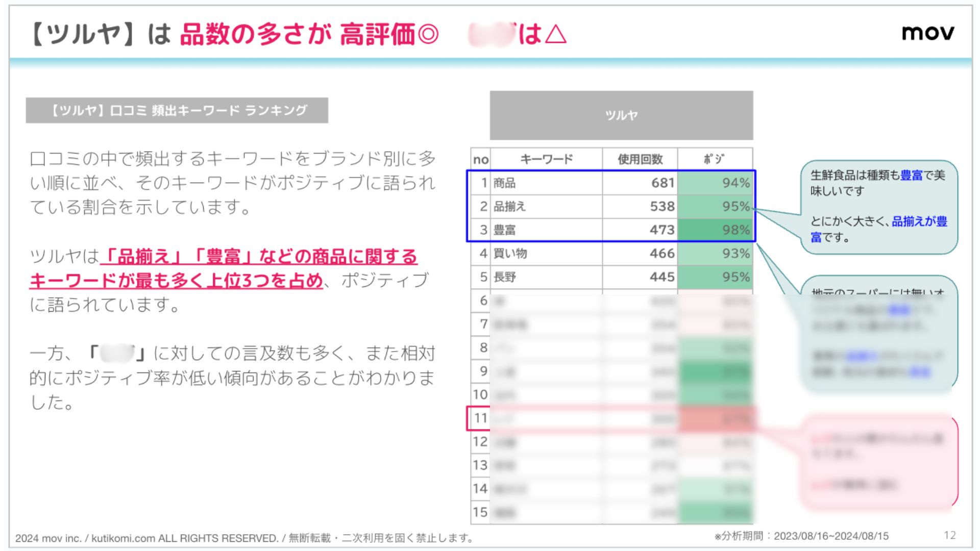Click page number 12
Image resolution: width=980 pixels, height=551 pixels.
(949, 535)
